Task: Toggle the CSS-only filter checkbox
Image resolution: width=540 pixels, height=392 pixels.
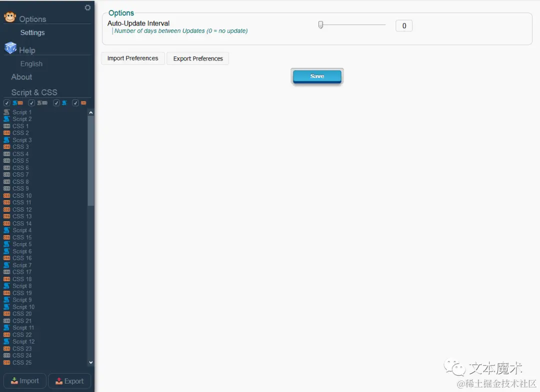Action: tap(75, 103)
